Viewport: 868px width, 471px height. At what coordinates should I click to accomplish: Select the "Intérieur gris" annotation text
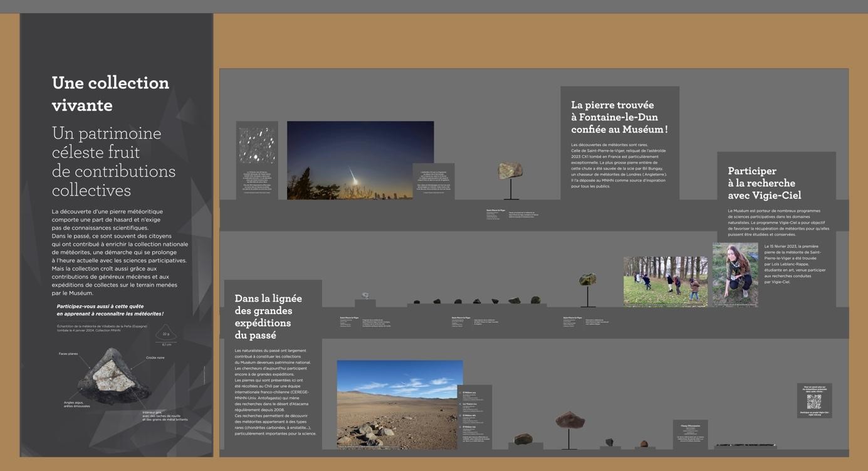(x=165, y=416)
